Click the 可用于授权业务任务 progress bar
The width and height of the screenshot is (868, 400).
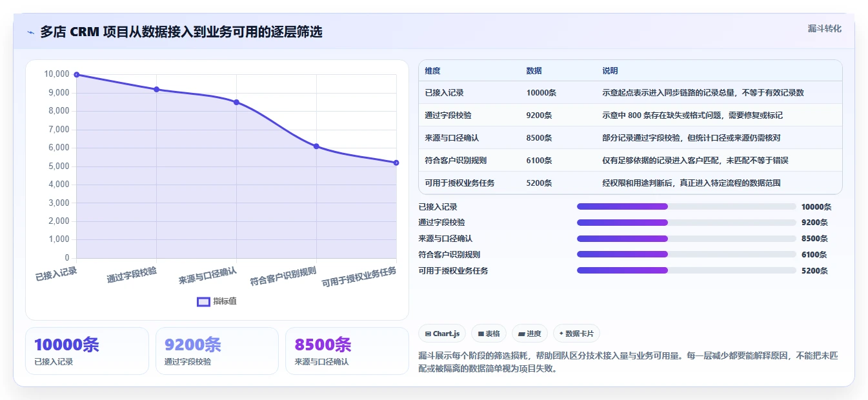pyautogui.click(x=687, y=270)
